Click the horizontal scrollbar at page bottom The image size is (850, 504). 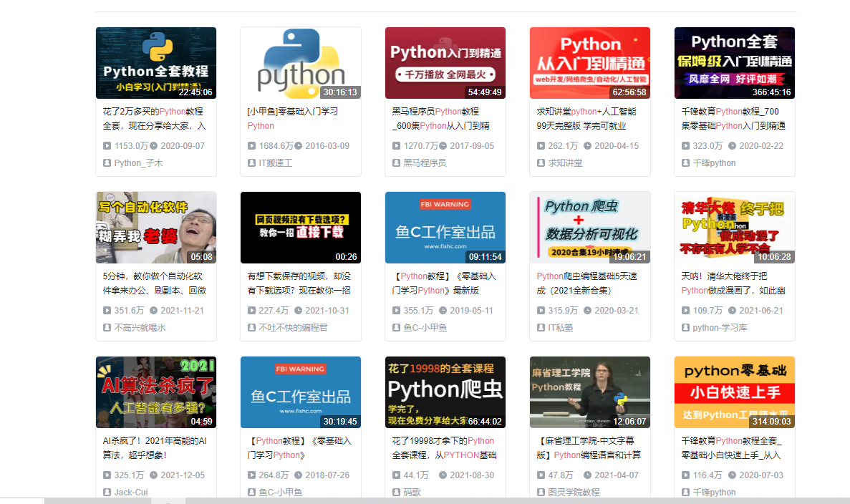[x=430, y=500]
